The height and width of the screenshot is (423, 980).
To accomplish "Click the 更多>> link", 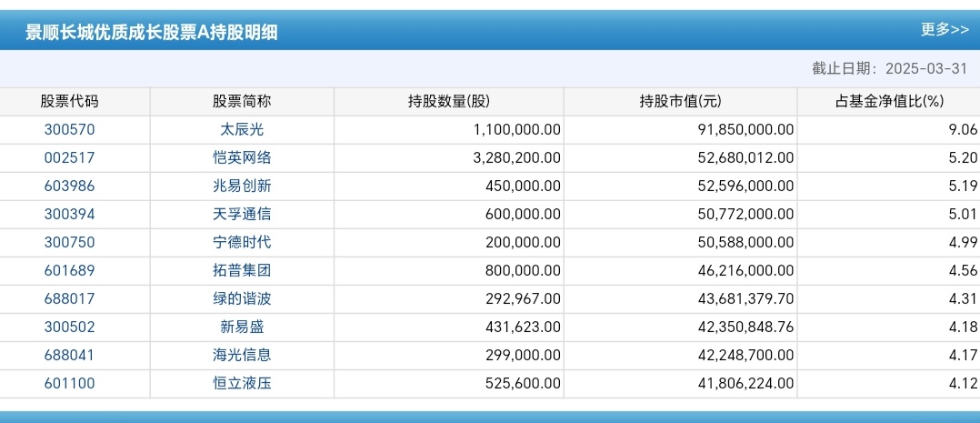I will (945, 30).
